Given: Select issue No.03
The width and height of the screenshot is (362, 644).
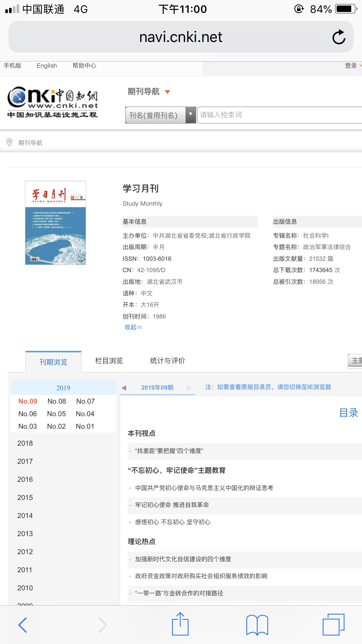Looking at the screenshot, I should point(28,426).
